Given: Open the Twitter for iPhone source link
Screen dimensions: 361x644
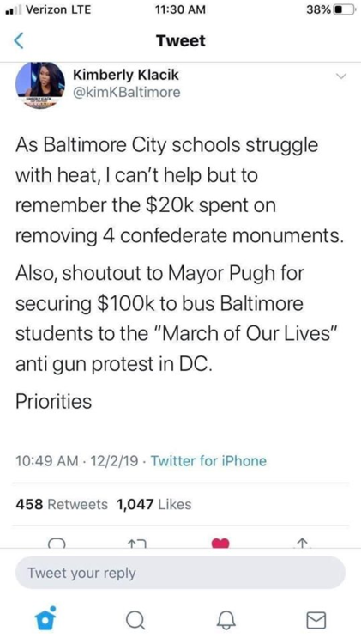Looking at the screenshot, I should pyautogui.click(x=208, y=461).
